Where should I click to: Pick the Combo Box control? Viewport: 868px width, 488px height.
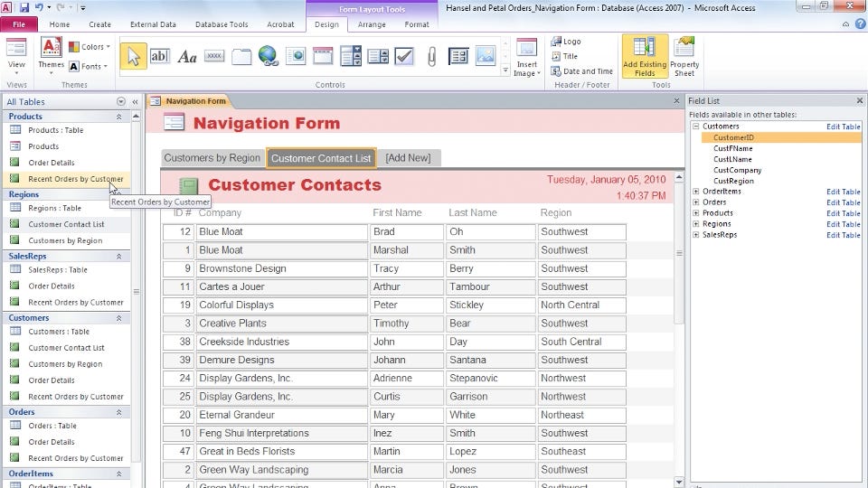pos(351,56)
